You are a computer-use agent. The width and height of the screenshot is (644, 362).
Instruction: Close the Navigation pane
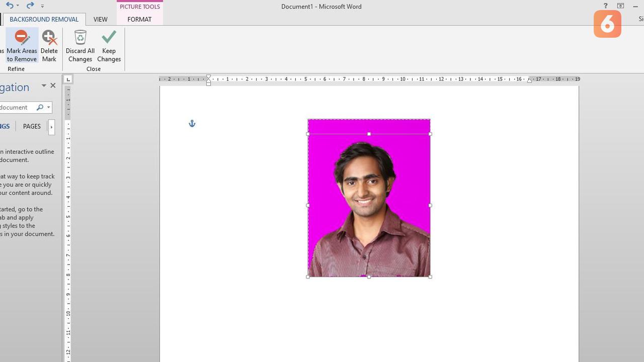[x=53, y=86]
